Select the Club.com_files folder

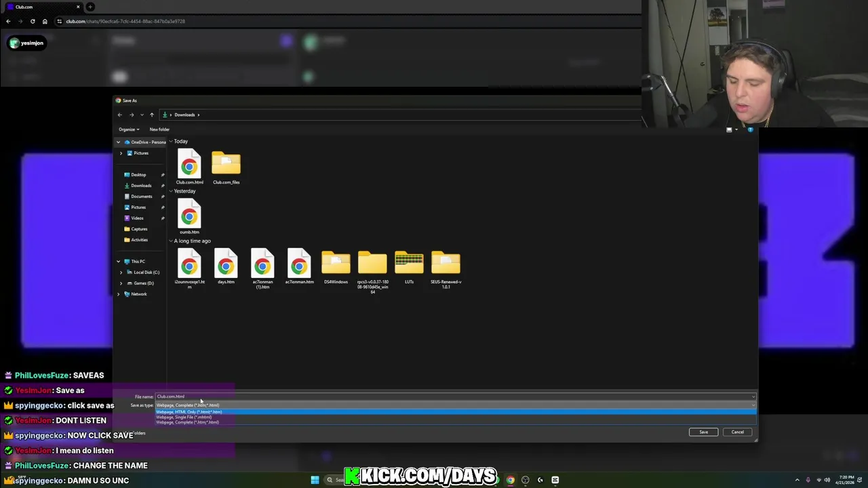[x=226, y=166]
